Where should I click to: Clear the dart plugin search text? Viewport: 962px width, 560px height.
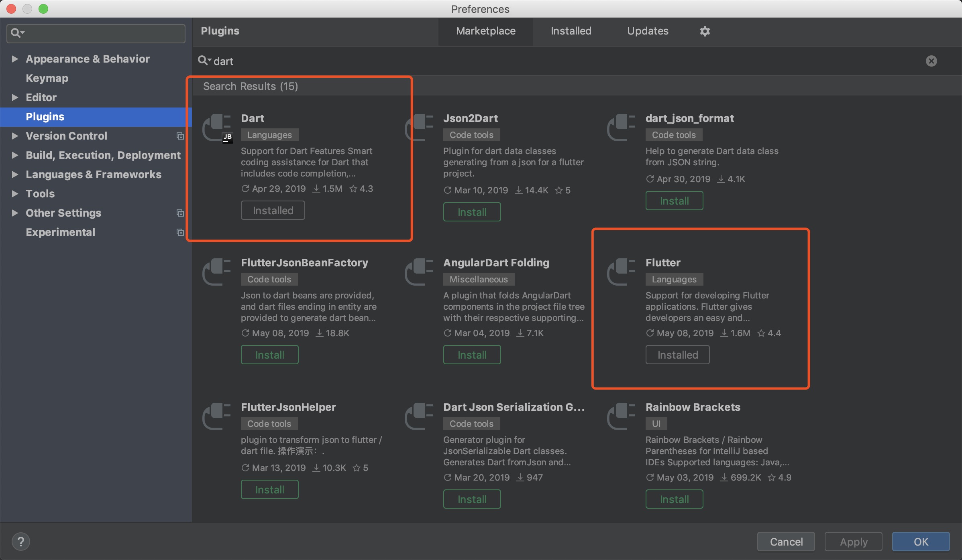coord(931,61)
